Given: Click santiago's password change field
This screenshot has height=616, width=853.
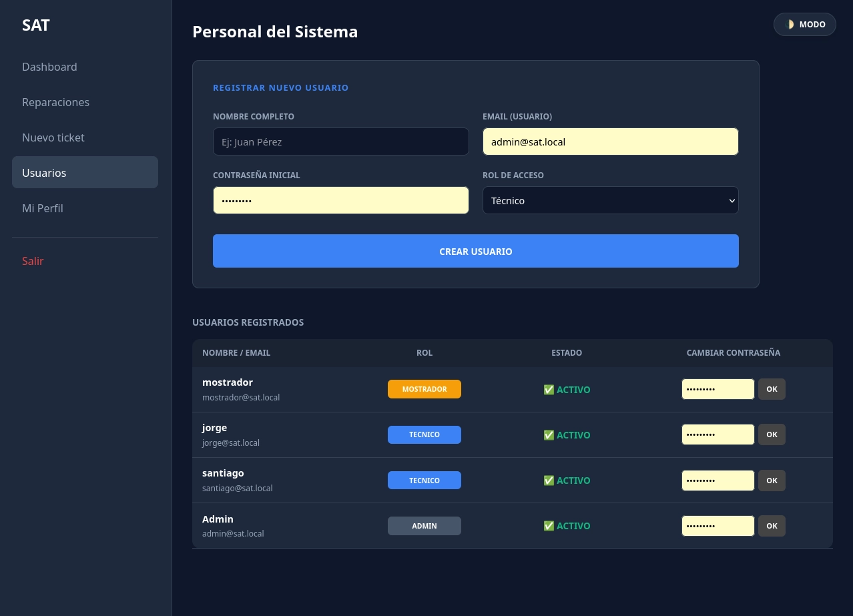Looking at the screenshot, I should [718, 481].
